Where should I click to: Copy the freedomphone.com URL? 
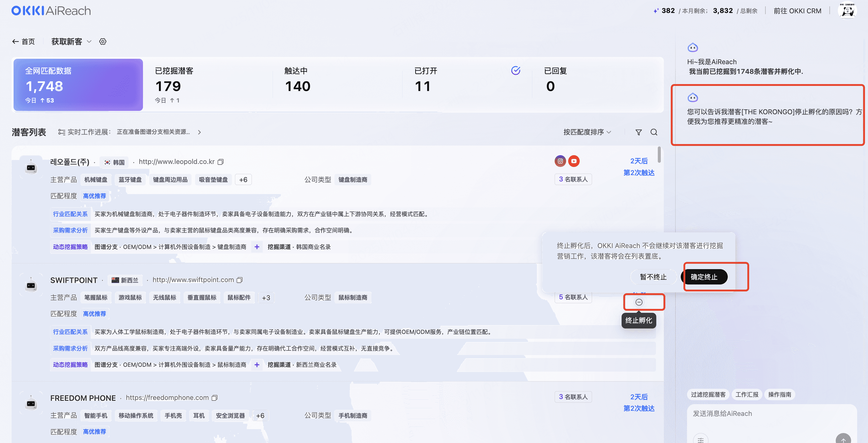214,398
